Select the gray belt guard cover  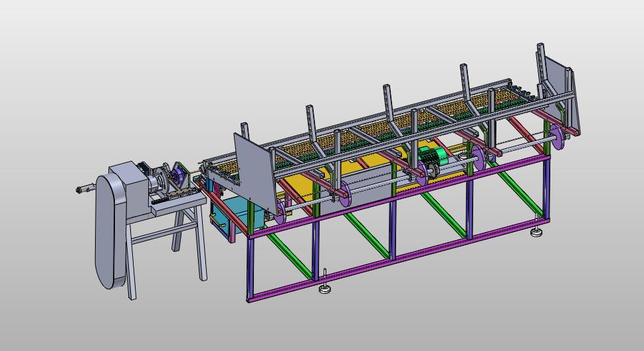tap(110, 231)
